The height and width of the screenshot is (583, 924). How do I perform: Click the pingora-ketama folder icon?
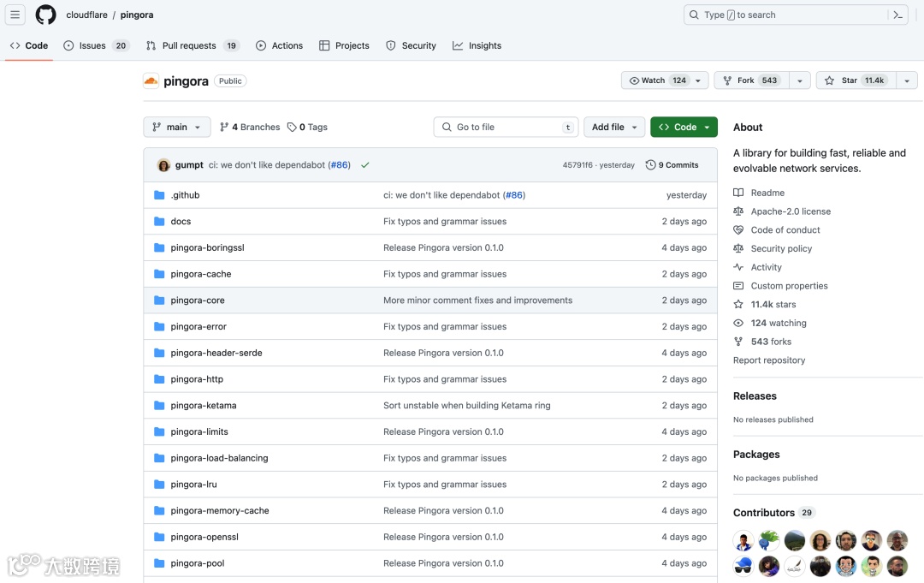[159, 406]
